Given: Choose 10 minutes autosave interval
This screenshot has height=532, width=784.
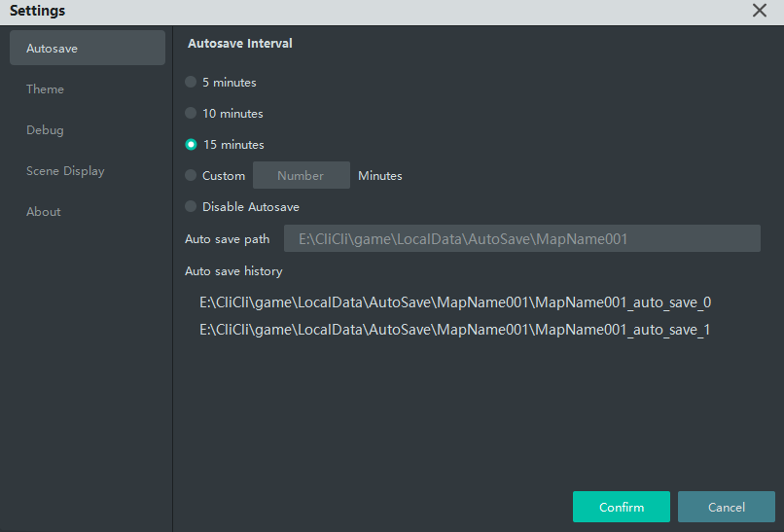Looking at the screenshot, I should [x=191, y=114].
